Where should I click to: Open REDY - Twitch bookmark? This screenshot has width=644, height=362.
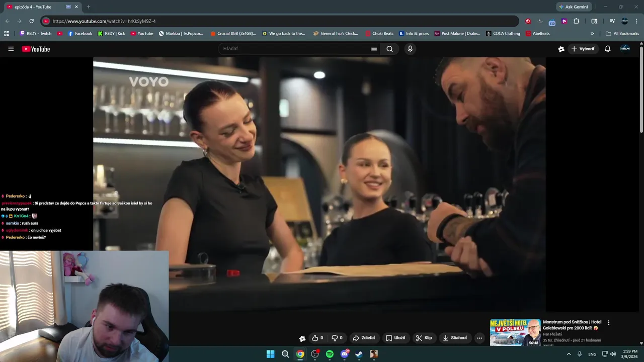click(x=36, y=34)
